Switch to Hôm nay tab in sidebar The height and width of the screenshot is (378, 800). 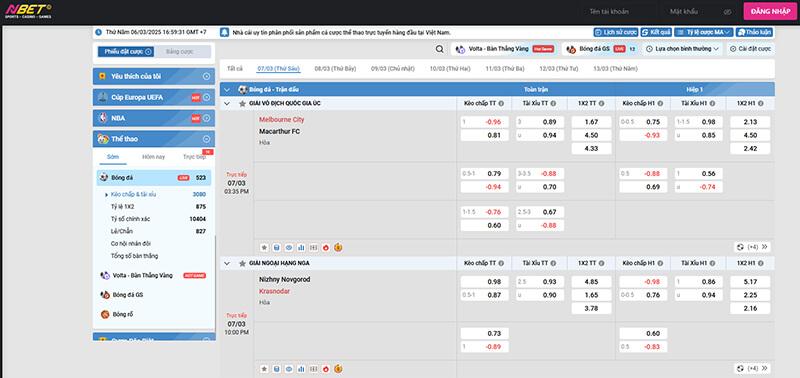154,157
